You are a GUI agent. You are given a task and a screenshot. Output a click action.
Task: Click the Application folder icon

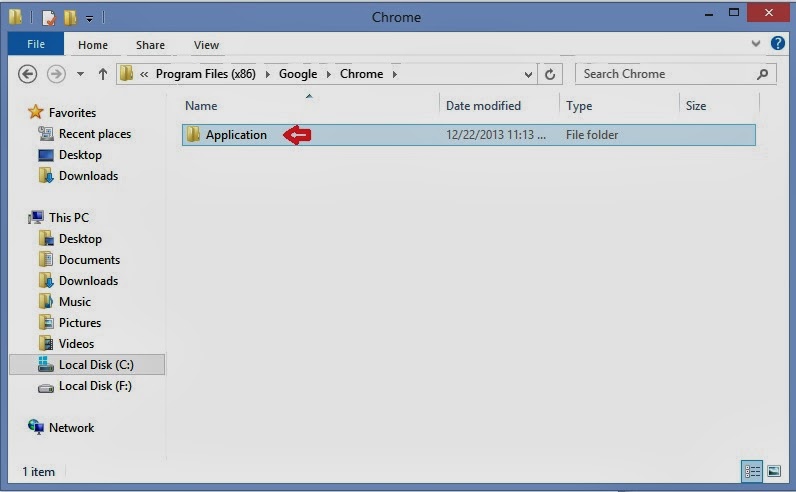[x=193, y=135]
